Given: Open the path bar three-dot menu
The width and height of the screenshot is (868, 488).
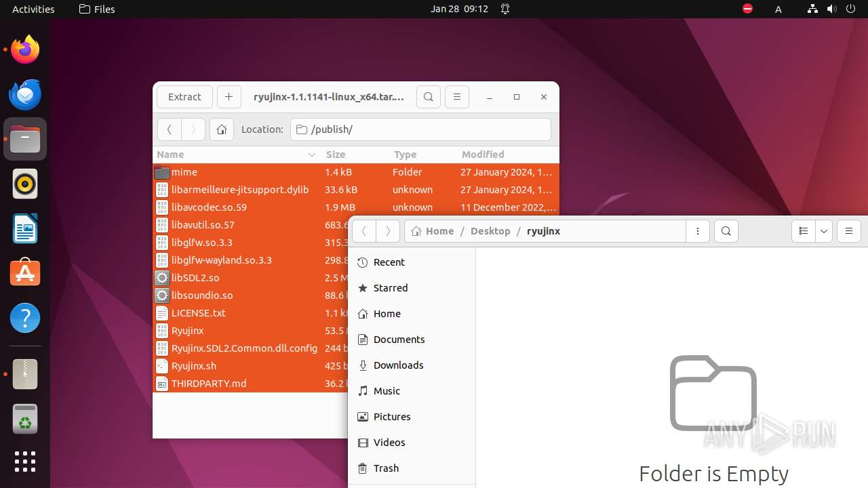Looking at the screenshot, I should click(698, 231).
